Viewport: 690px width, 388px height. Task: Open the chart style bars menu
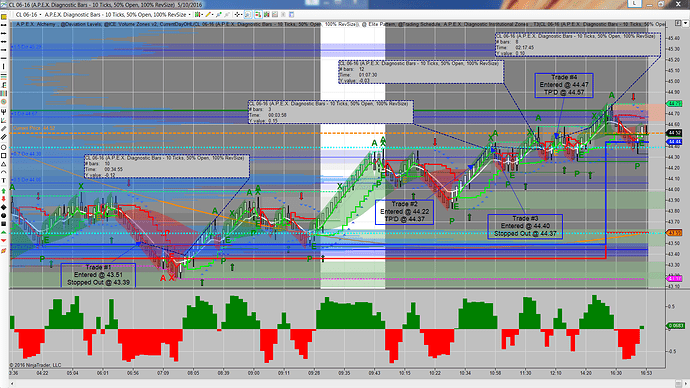click(198, 15)
